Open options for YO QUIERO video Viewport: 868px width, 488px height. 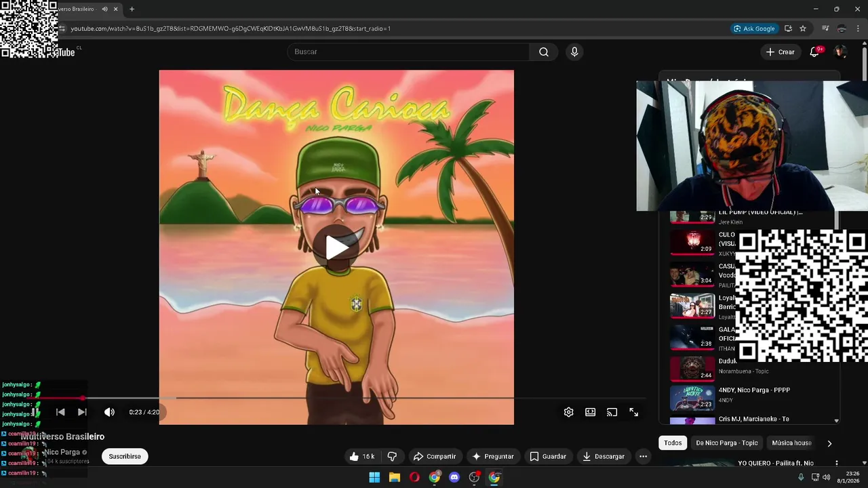pyautogui.click(x=836, y=464)
